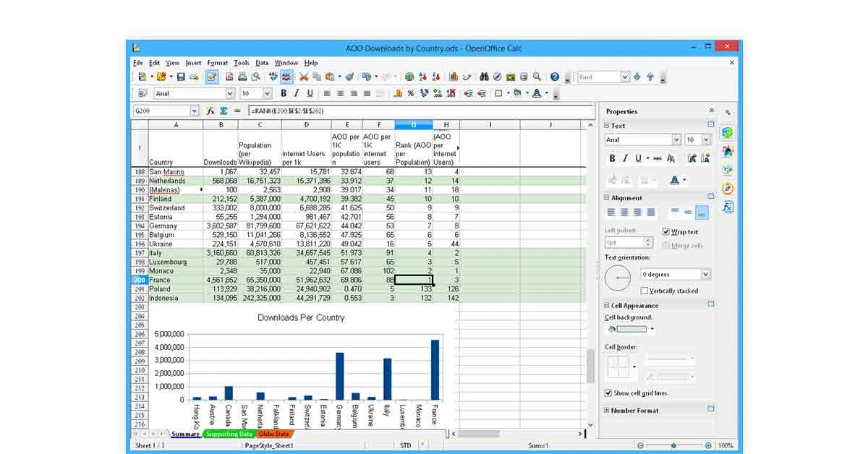Open the Print Preview
The height and width of the screenshot is (454, 868).
[x=257, y=77]
